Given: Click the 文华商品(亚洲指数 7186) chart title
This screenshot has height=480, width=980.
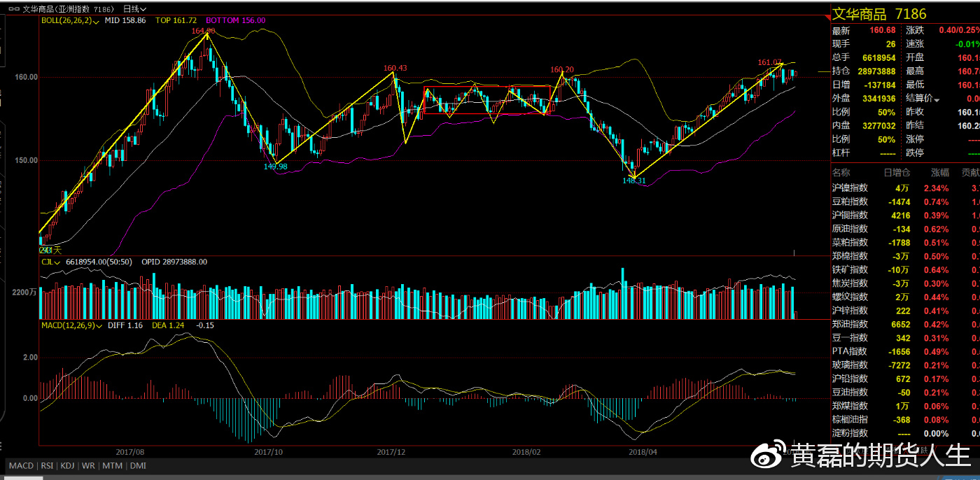Looking at the screenshot, I should point(68,9).
